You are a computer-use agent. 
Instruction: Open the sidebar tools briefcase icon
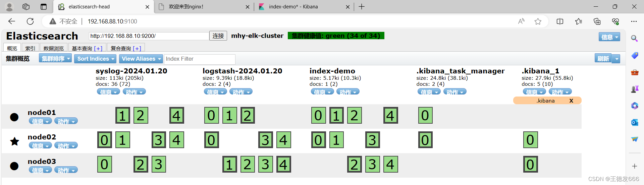(635, 72)
